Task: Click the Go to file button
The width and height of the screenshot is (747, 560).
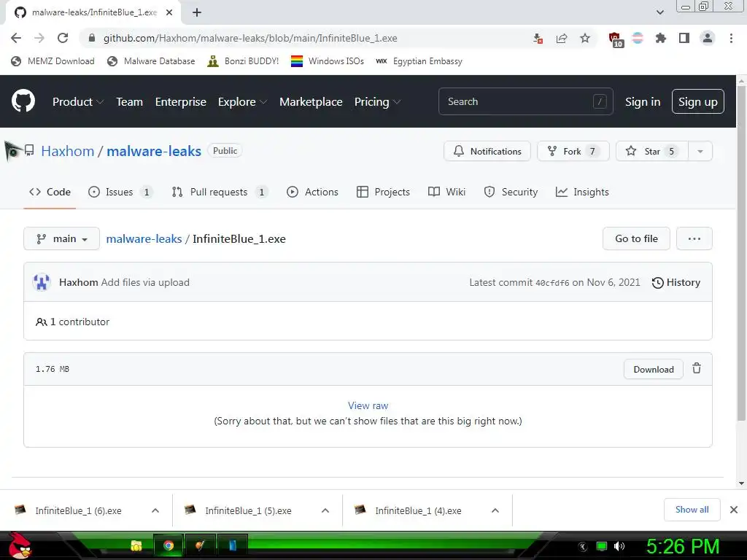Action: pyautogui.click(x=636, y=238)
